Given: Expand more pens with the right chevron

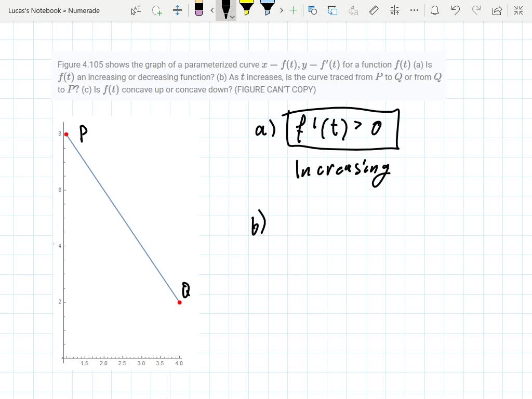Looking at the screenshot, I should click(281, 10).
